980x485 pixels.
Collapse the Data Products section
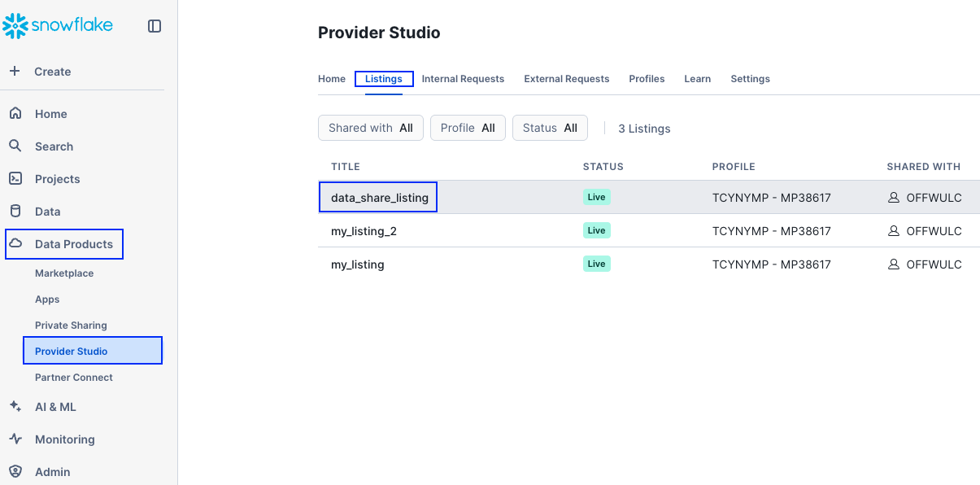click(x=64, y=244)
